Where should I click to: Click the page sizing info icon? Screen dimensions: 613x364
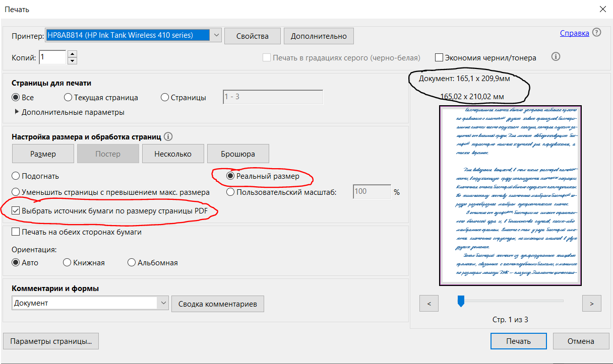pyautogui.click(x=168, y=136)
